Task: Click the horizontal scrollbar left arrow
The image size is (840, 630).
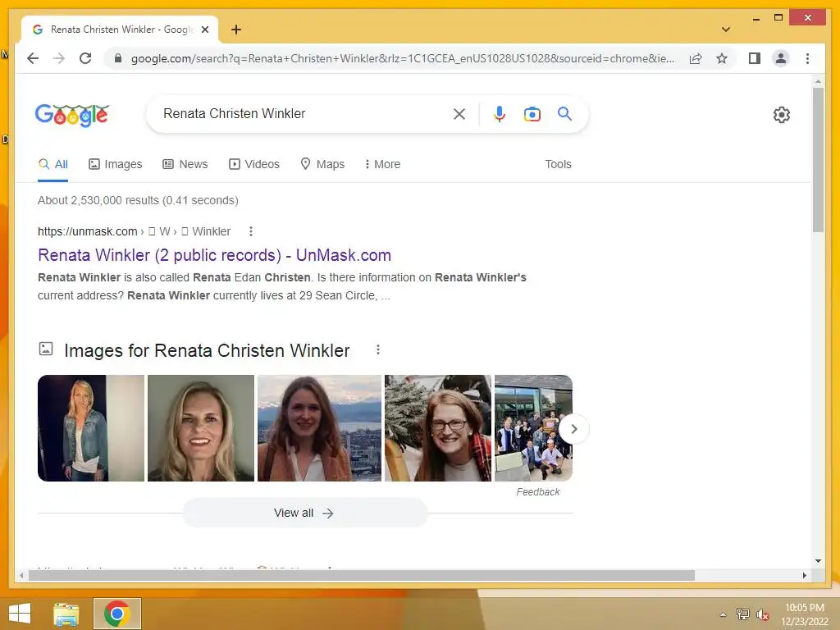Action: 21,575
